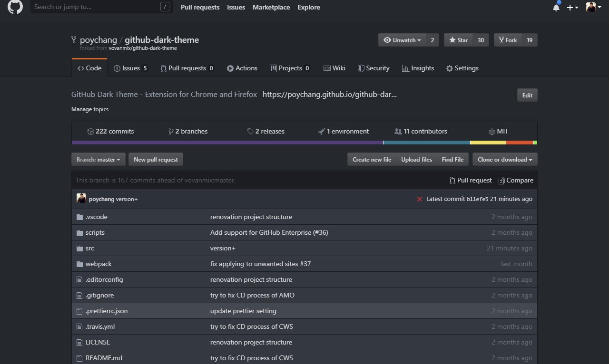Open Pull requests in top navigation
Viewport: 610px width, 364px height.
click(x=200, y=7)
